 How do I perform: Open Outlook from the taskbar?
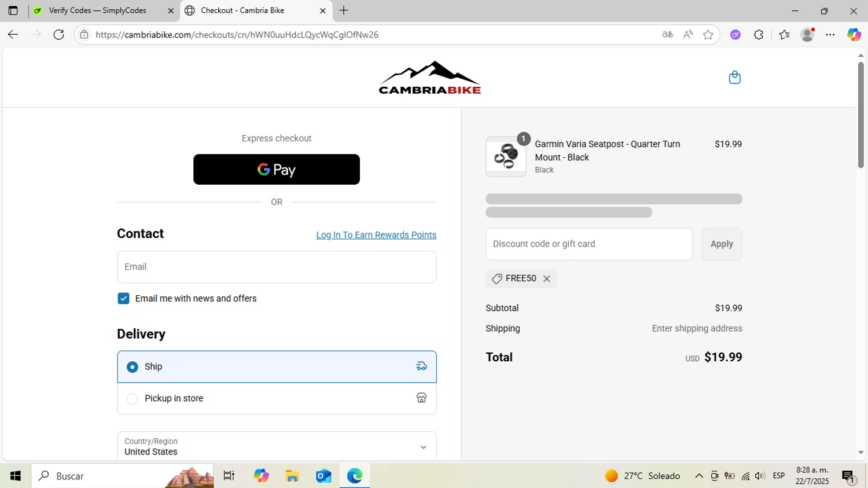click(323, 476)
